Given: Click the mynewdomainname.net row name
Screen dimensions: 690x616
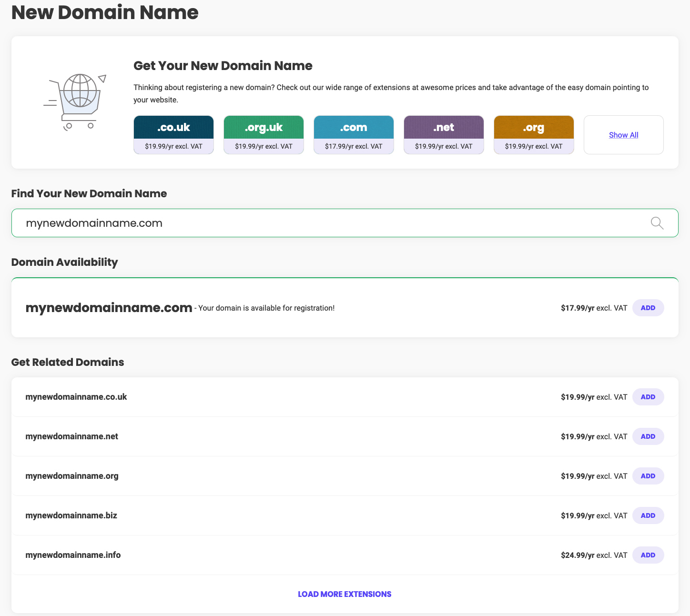Looking at the screenshot, I should pos(72,436).
